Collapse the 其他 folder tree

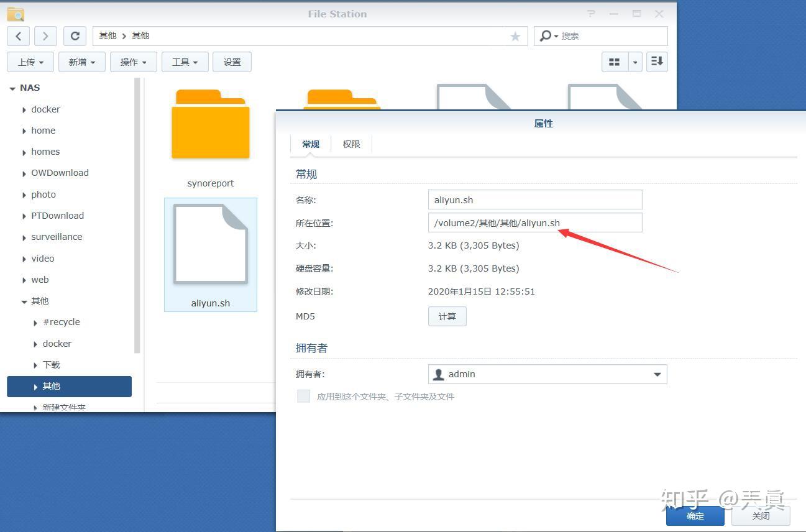click(x=24, y=301)
